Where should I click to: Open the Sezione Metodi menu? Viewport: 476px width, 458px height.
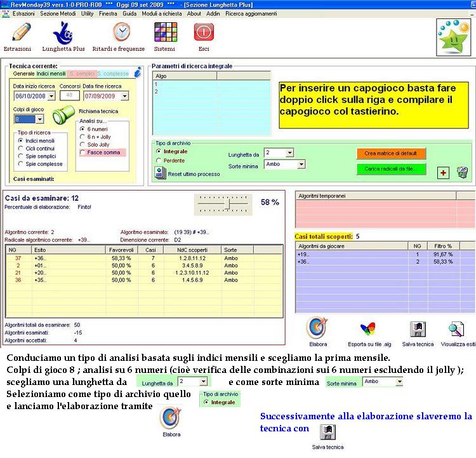(58, 14)
